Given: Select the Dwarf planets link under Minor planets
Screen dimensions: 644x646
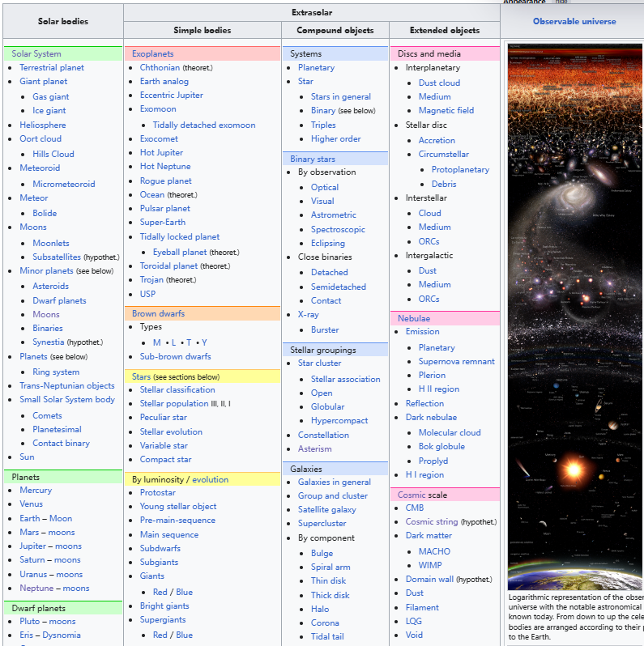Looking at the screenshot, I should (60, 300).
